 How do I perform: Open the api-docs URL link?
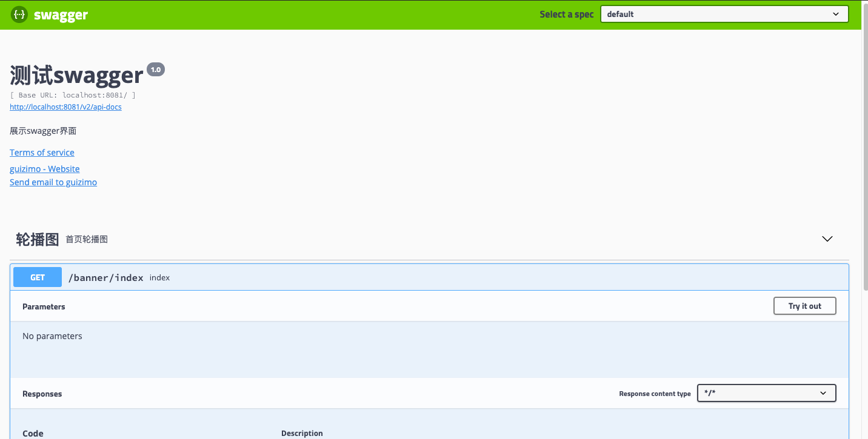[65, 107]
